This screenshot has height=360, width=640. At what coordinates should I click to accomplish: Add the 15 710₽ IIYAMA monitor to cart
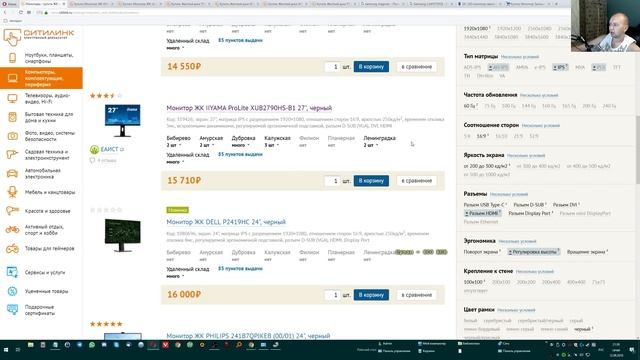pos(371,180)
